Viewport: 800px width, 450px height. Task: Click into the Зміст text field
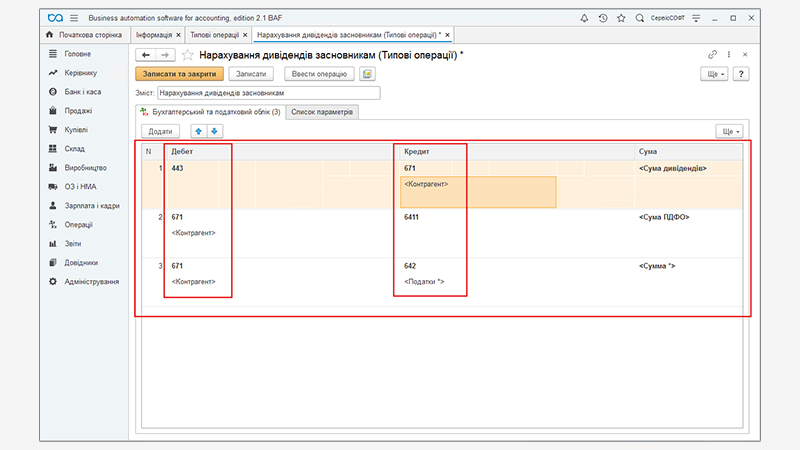click(x=269, y=93)
